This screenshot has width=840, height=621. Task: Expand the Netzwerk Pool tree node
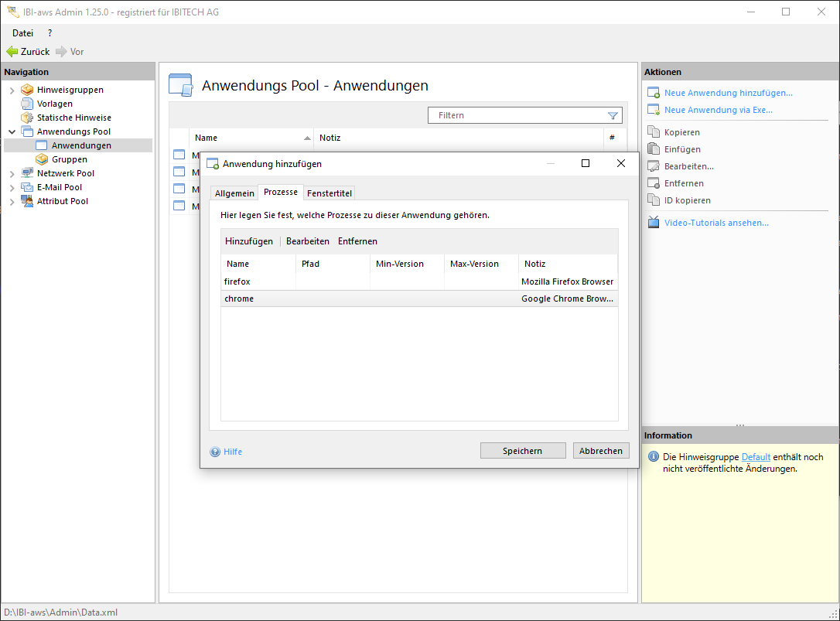[x=12, y=173]
